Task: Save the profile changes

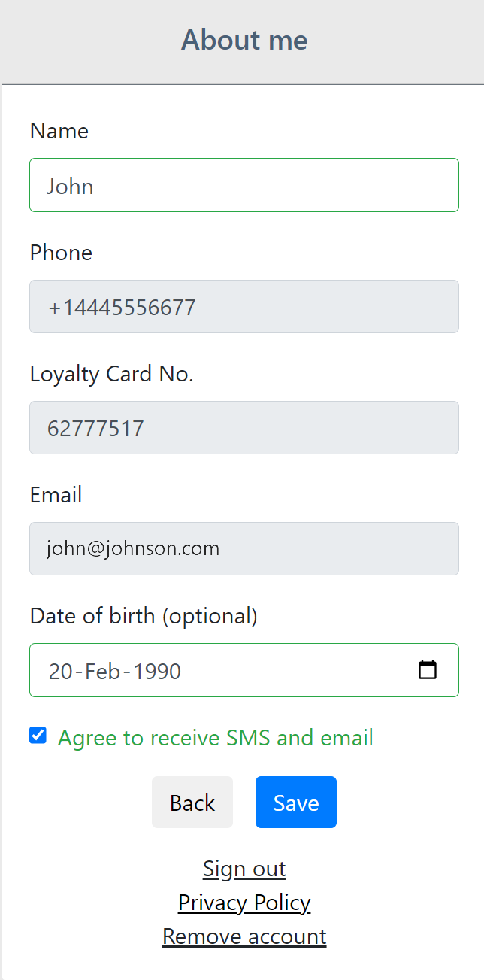Action: [295, 803]
